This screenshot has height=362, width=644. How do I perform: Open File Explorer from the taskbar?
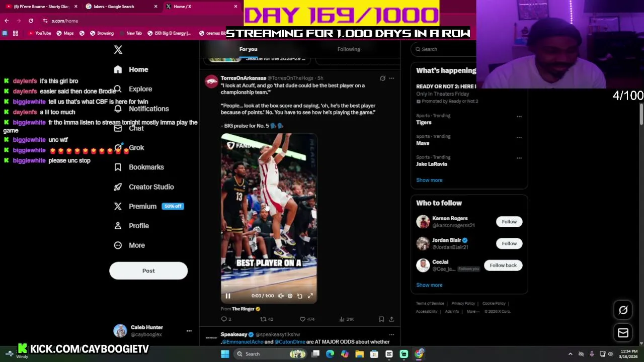(359, 354)
